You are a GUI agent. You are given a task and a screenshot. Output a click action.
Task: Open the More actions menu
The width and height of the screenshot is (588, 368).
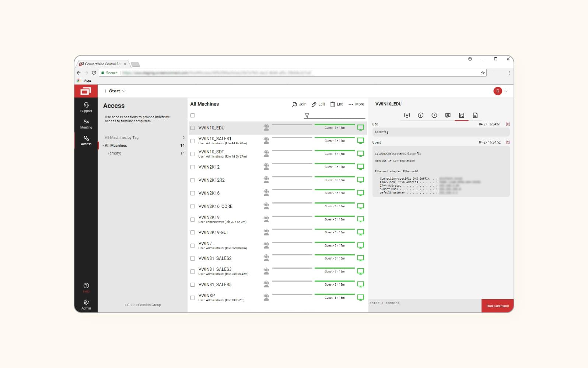(356, 104)
